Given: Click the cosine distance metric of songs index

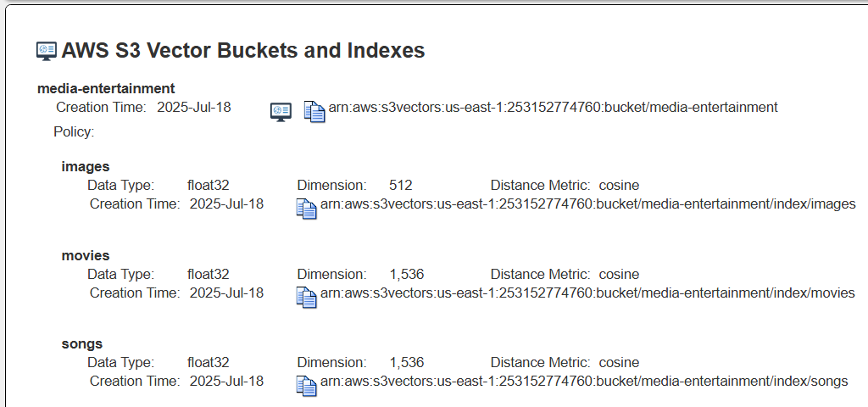Looking at the screenshot, I should pos(619,362).
